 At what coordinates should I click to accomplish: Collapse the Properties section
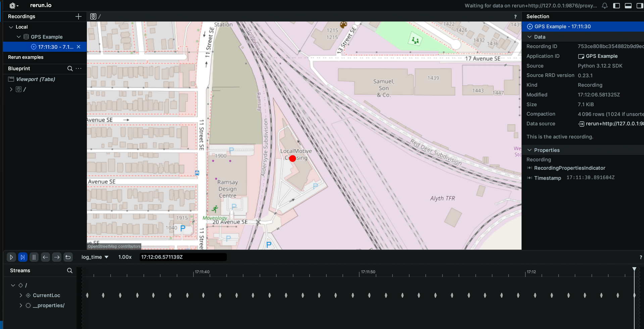(530, 150)
